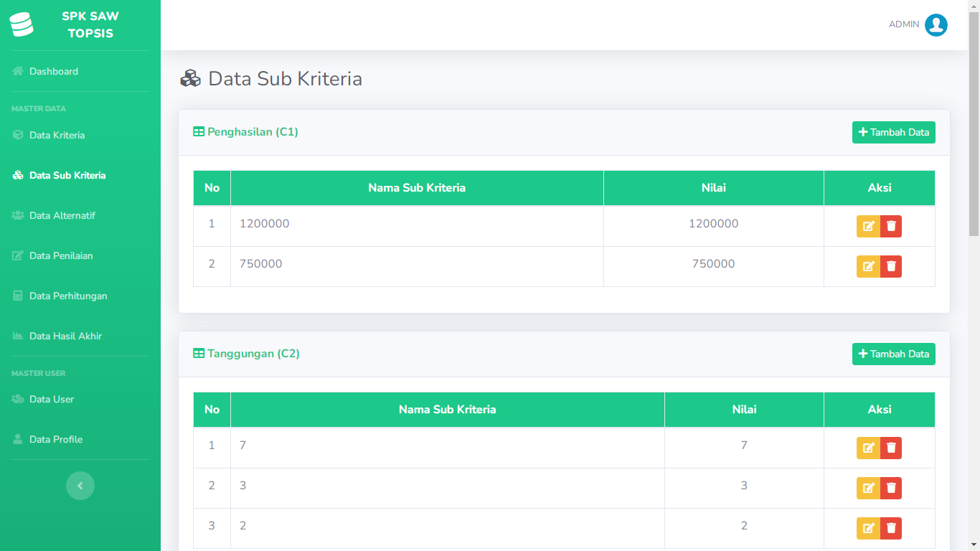The width and height of the screenshot is (980, 551).
Task: Click Nama Sub Kriteria header in Penghasilan table
Action: pos(417,188)
